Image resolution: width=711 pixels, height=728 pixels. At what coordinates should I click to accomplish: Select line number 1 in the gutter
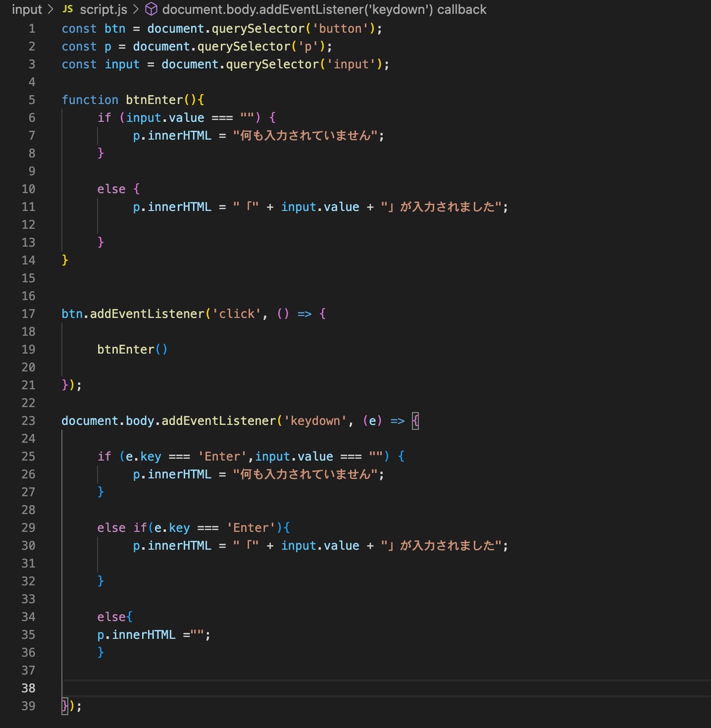tap(32, 29)
